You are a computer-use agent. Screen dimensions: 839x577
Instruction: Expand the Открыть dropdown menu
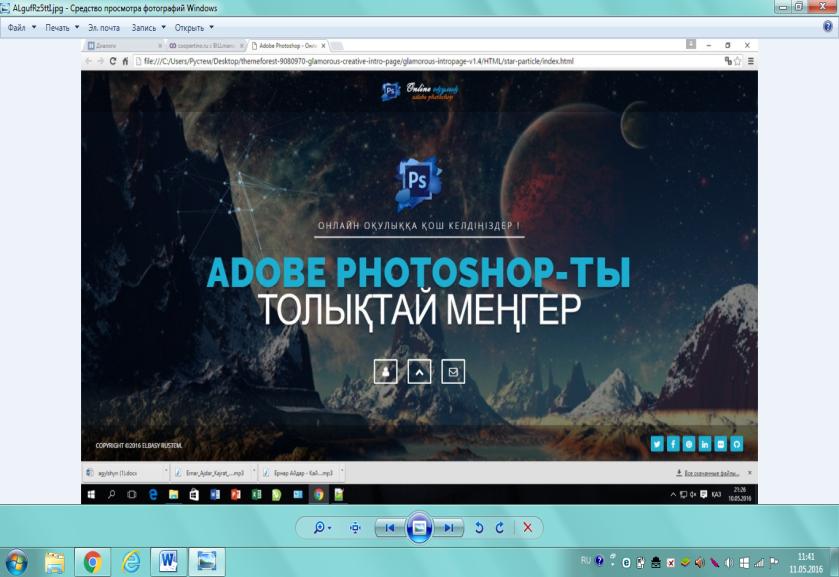coord(194,27)
